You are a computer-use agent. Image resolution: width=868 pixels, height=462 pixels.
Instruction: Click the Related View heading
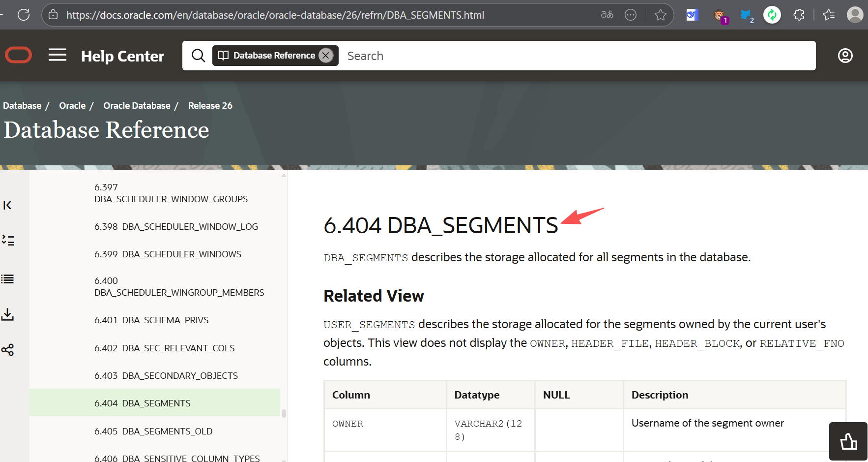[x=374, y=296]
